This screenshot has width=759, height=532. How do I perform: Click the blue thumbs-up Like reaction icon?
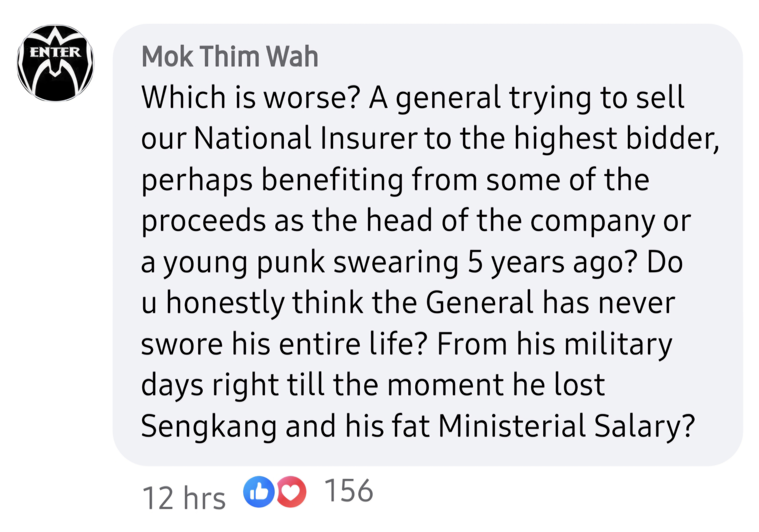(259, 492)
